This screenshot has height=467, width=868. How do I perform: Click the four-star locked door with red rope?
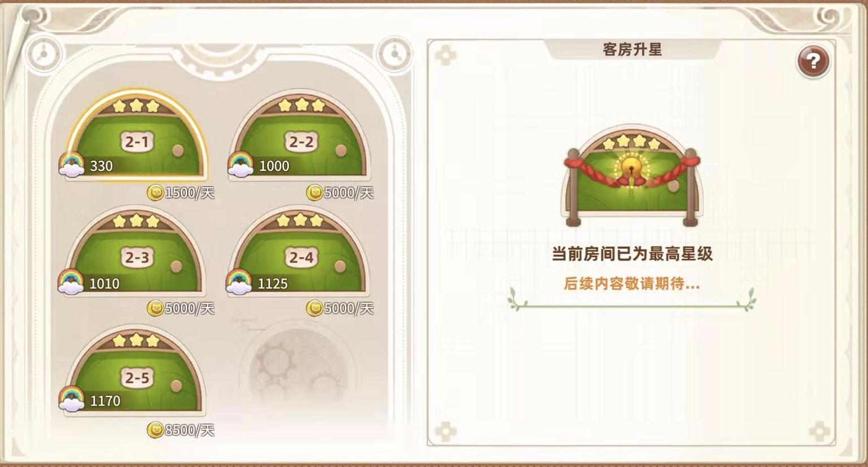tap(632, 176)
